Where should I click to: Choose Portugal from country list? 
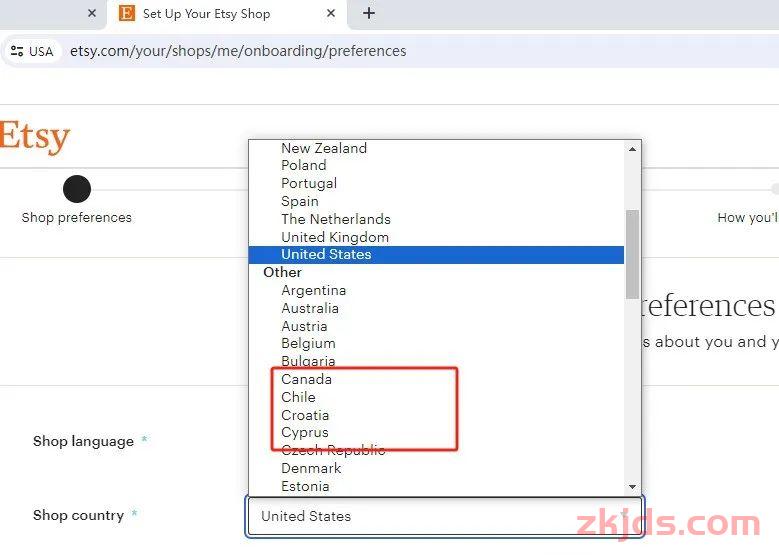pos(436,183)
